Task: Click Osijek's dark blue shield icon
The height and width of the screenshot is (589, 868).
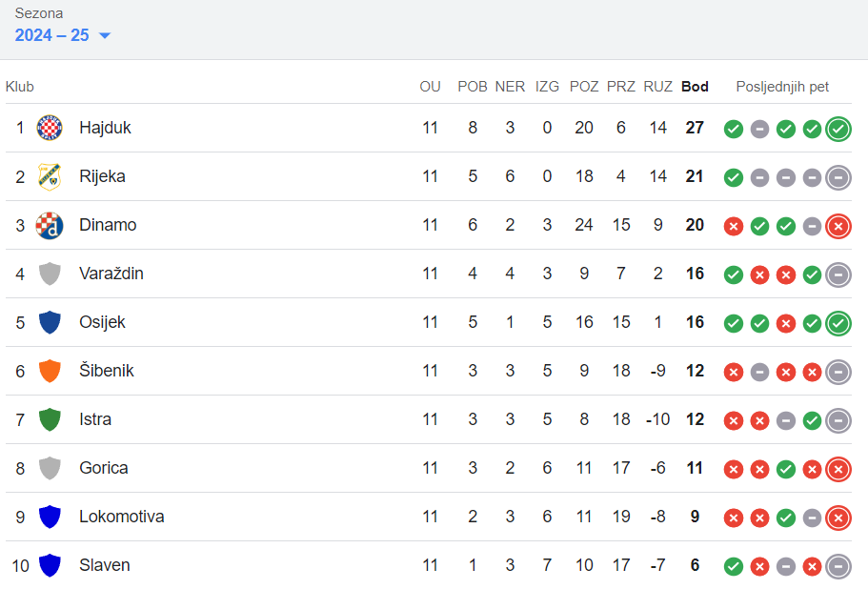Action: pyautogui.click(x=50, y=322)
